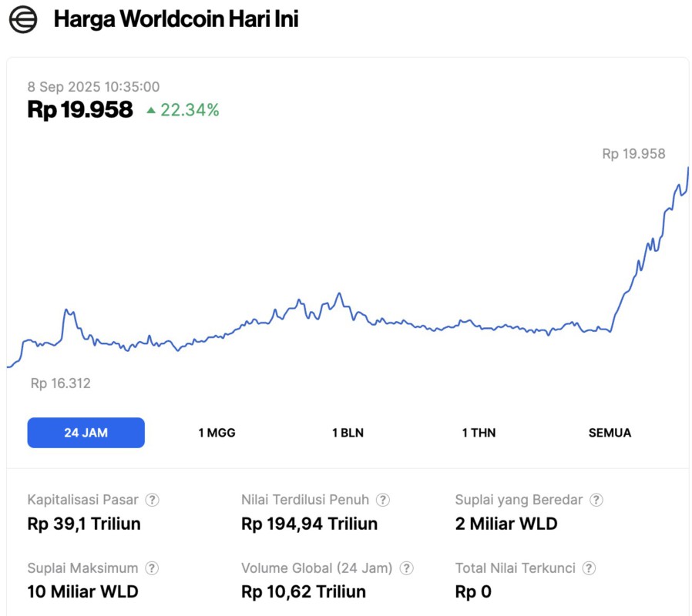
Task: Click the Rp 19.958 label at chart peak
Action: [633, 154]
